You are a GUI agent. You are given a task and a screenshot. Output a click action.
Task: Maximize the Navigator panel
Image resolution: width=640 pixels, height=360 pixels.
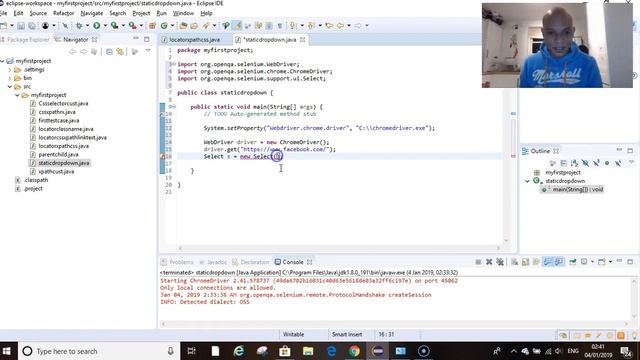coord(147,39)
